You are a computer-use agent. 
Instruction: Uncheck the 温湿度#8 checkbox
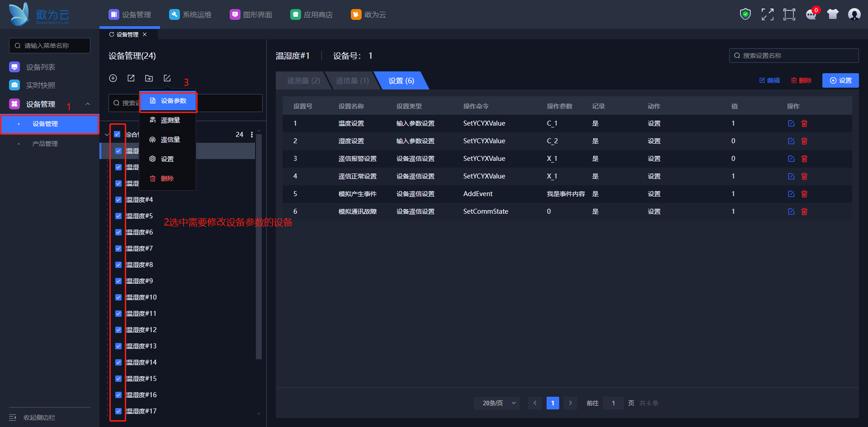118,265
